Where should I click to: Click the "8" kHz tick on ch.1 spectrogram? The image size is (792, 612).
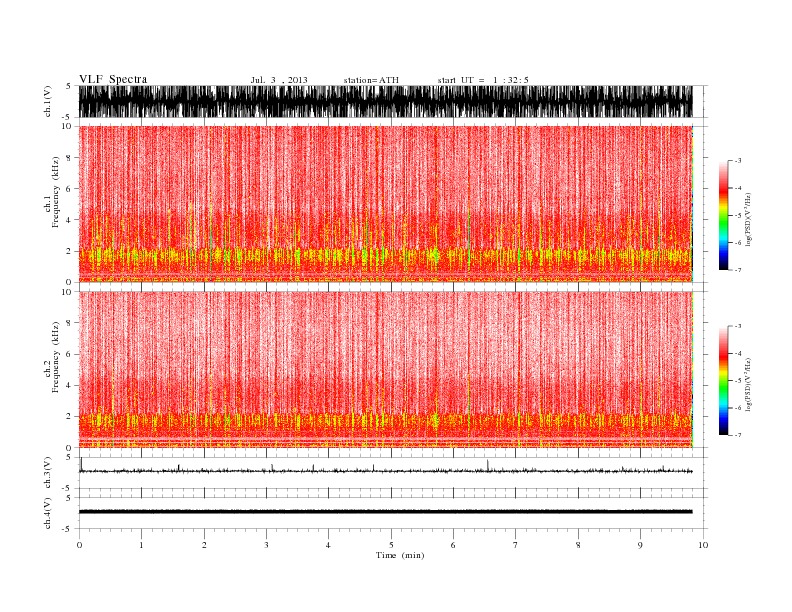[x=69, y=158]
